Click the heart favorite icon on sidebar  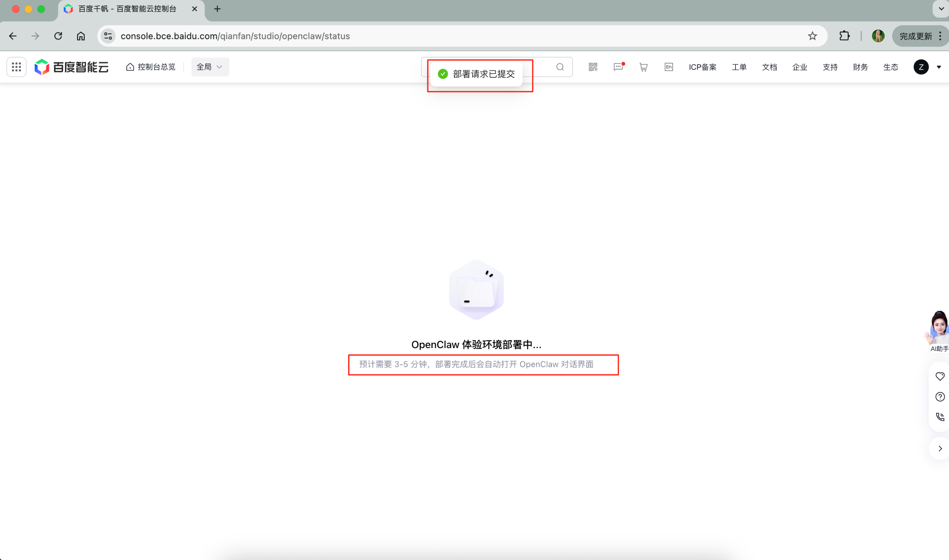940,376
